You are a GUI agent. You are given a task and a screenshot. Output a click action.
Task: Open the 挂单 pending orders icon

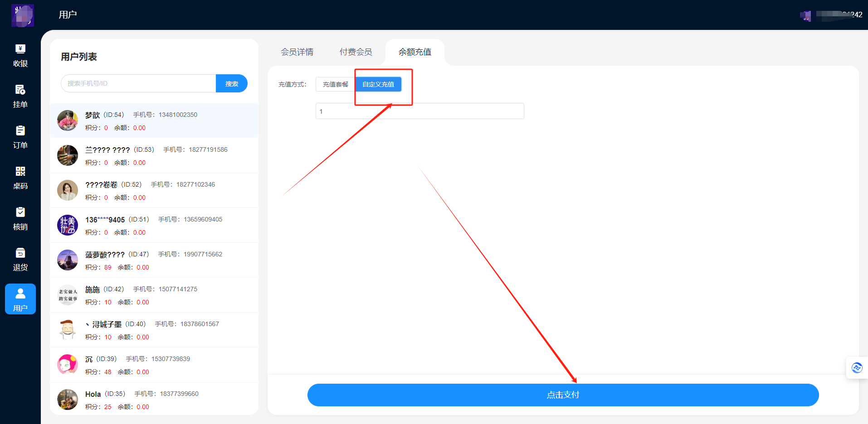(20, 96)
